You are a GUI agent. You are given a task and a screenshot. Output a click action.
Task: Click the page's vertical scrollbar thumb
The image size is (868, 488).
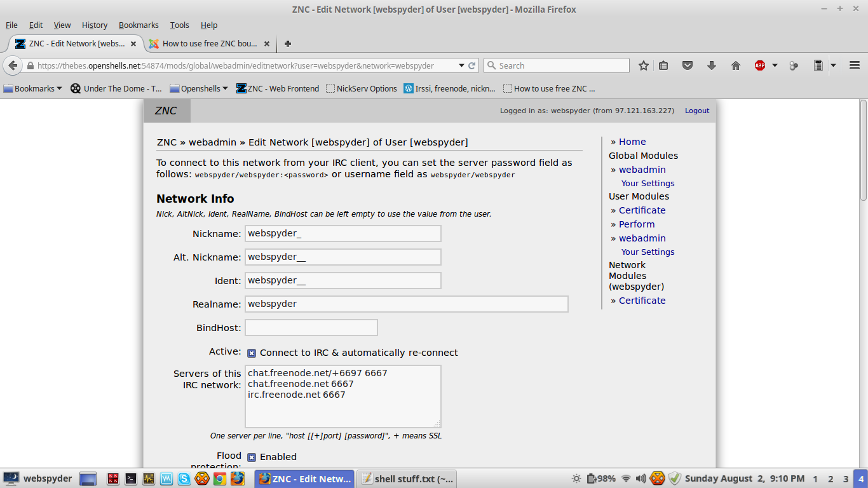863,151
